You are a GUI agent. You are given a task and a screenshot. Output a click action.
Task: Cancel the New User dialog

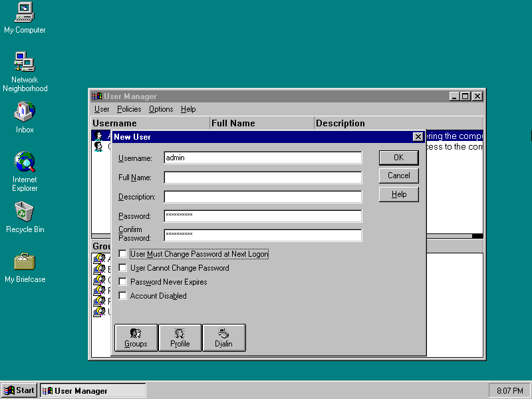[x=398, y=176]
